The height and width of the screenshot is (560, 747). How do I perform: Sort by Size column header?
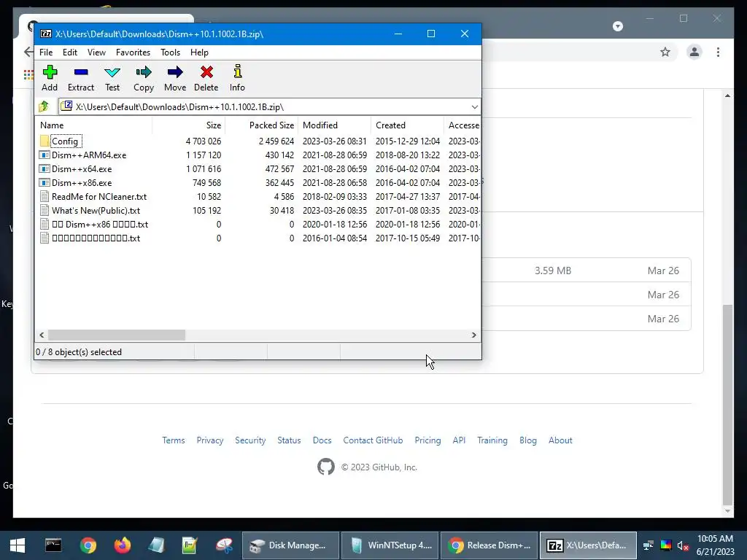(189, 125)
